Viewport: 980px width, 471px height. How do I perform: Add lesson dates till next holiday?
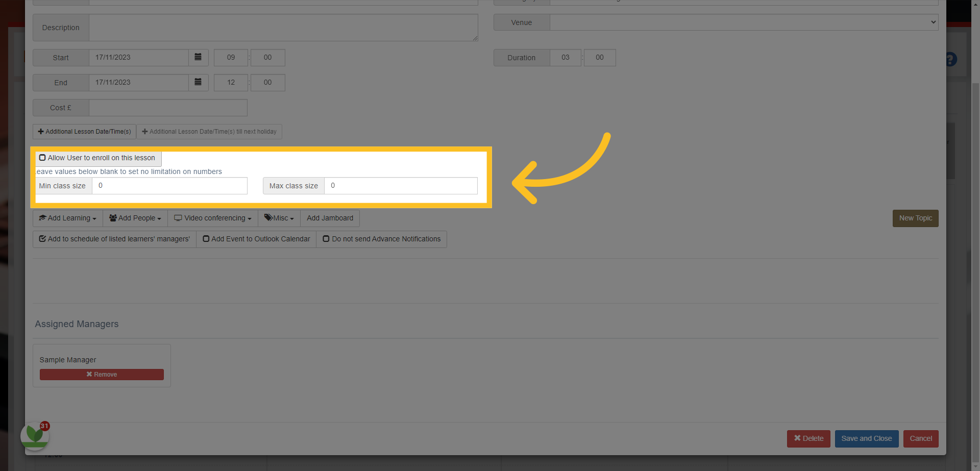(x=209, y=132)
